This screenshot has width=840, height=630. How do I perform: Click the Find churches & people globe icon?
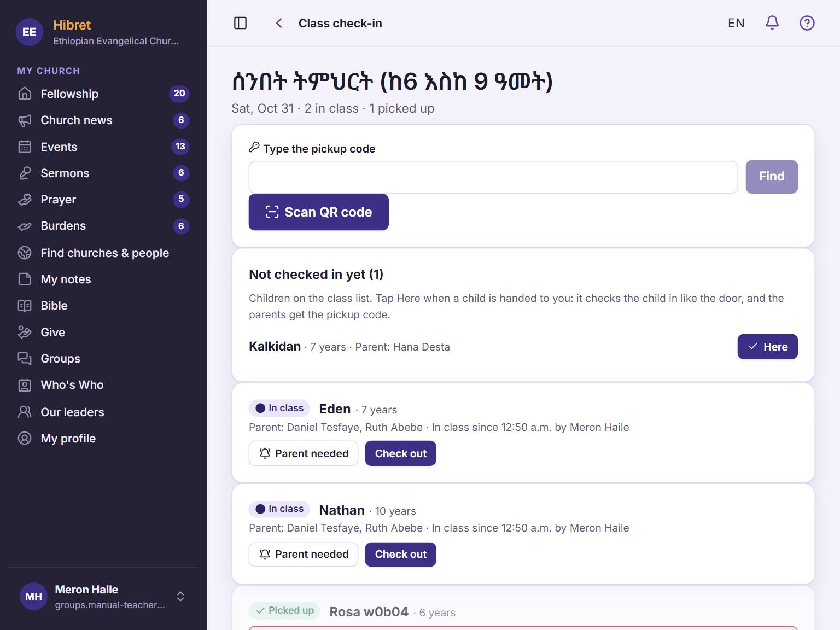coord(25,253)
